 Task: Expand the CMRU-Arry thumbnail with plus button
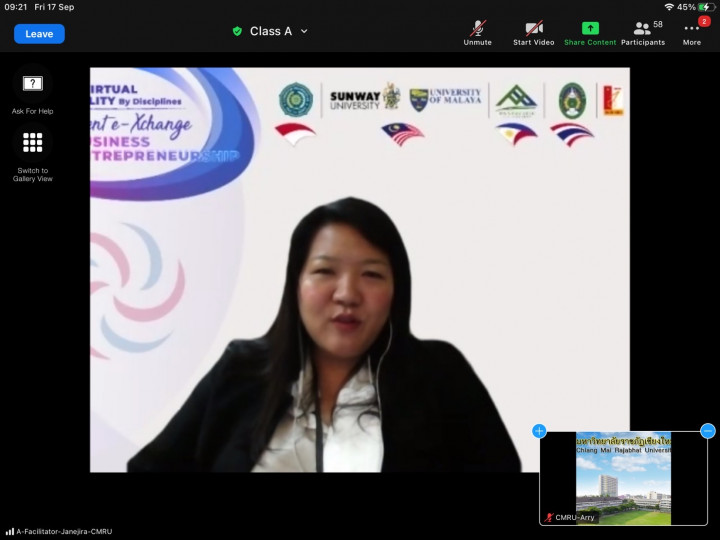coord(539,431)
